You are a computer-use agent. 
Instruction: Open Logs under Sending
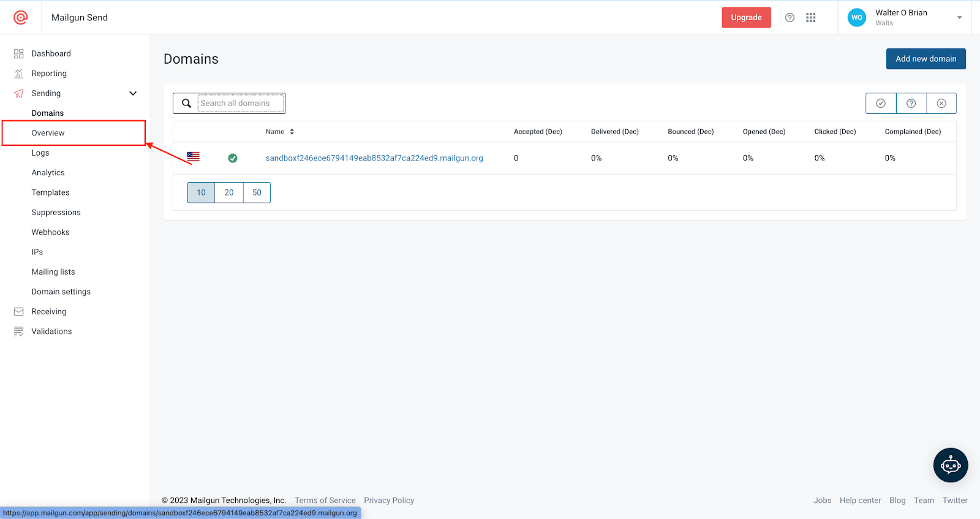tap(40, 153)
